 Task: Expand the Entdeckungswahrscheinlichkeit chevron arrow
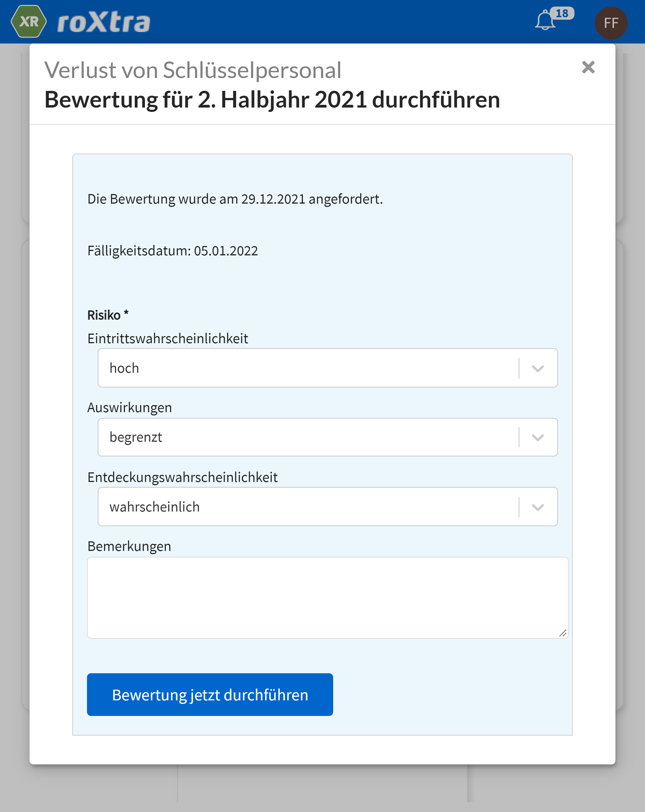[537, 507]
